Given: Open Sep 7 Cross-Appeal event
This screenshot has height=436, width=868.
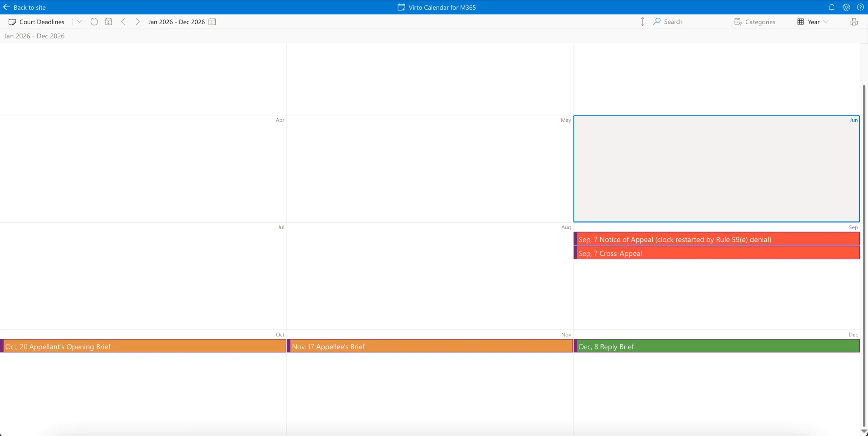Looking at the screenshot, I should pos(716,253).
